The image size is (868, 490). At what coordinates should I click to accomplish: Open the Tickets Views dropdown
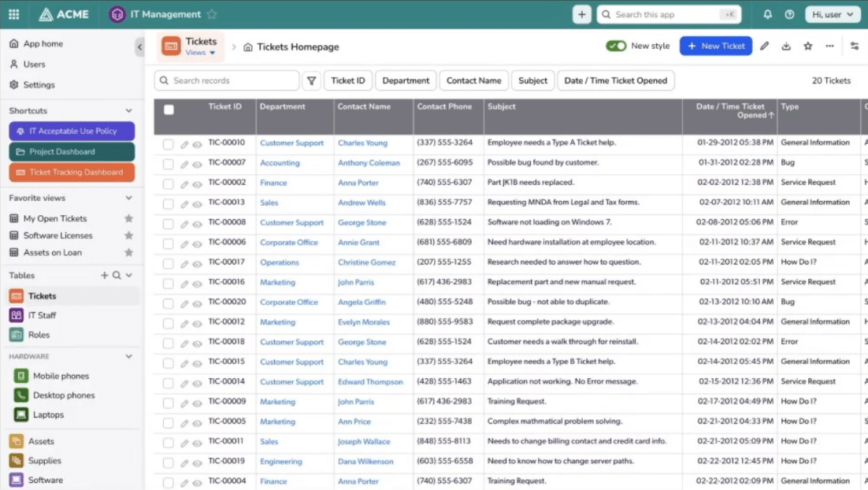click(201, 53)
